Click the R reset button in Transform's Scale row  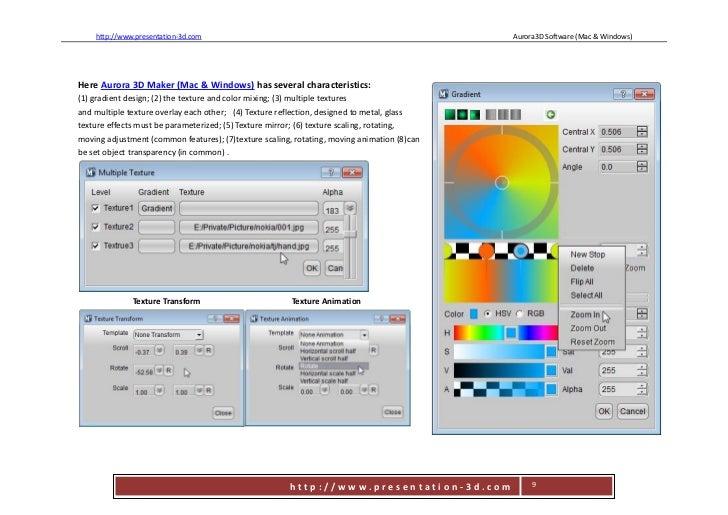point(209,390)
